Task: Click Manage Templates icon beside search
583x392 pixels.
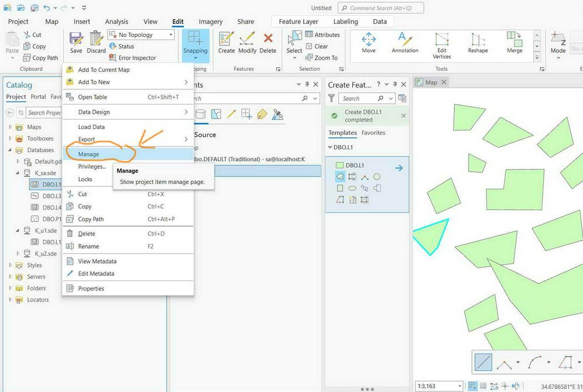Action: click(x=402, y=98)
